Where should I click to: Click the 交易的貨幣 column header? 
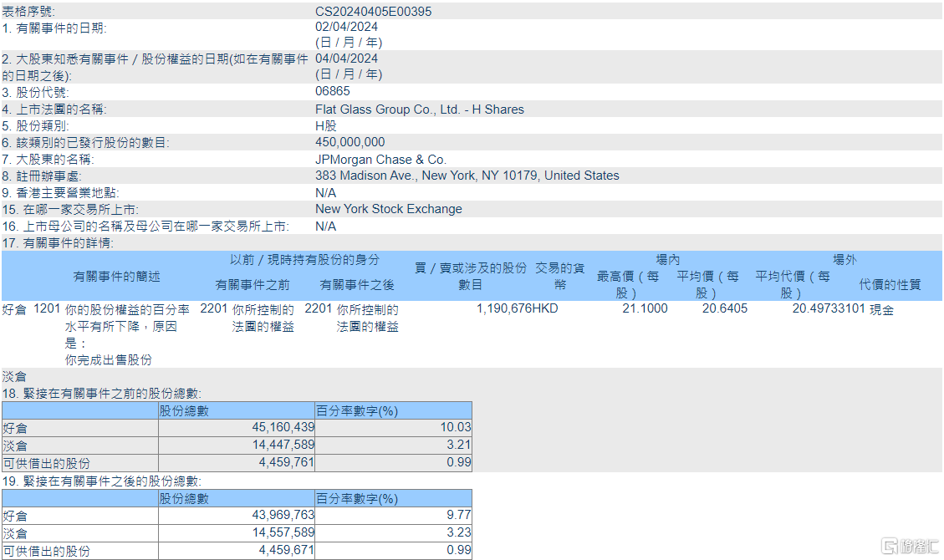[x=560, y=277]
